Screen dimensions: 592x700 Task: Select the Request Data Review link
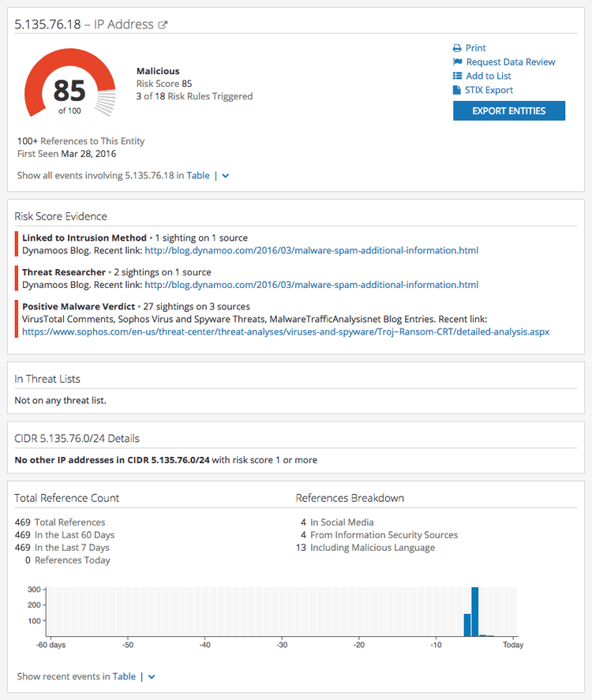[511, 62]
